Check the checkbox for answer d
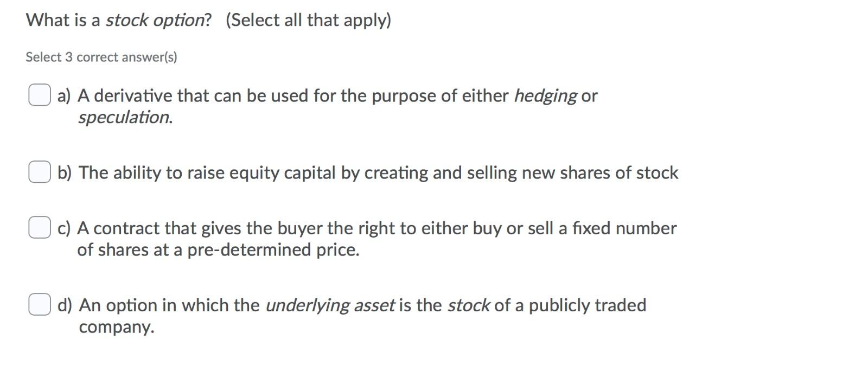The height and width of the screenshot is (365, 868). pos(39,305)
